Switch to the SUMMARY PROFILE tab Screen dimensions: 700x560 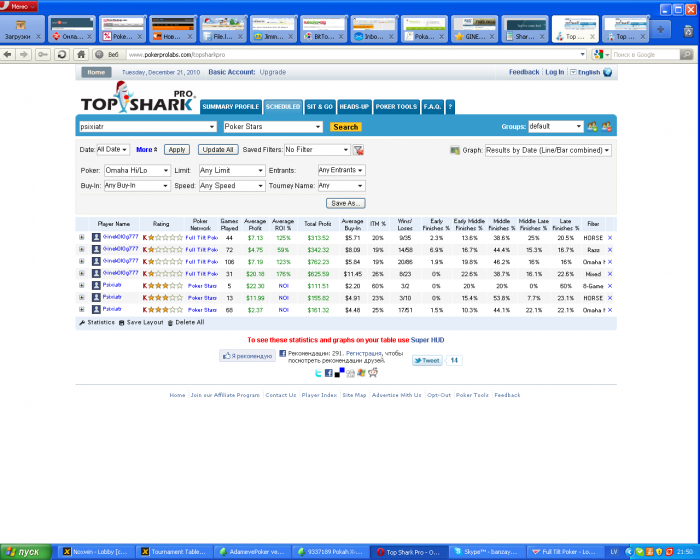[230, 107]
